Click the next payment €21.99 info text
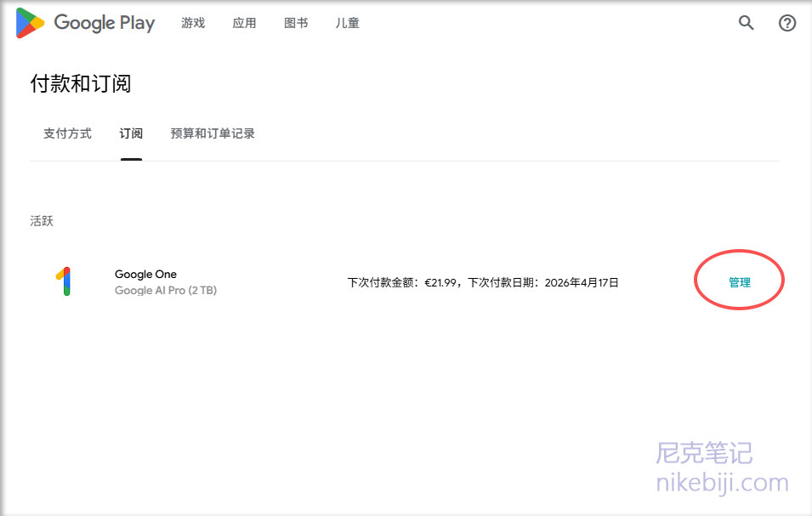 (483, 282)
